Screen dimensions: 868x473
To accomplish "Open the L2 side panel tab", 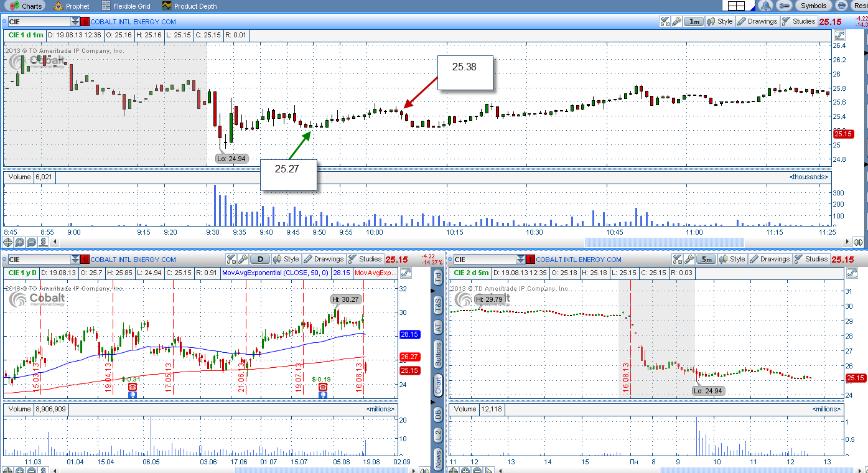I will 439,436.
